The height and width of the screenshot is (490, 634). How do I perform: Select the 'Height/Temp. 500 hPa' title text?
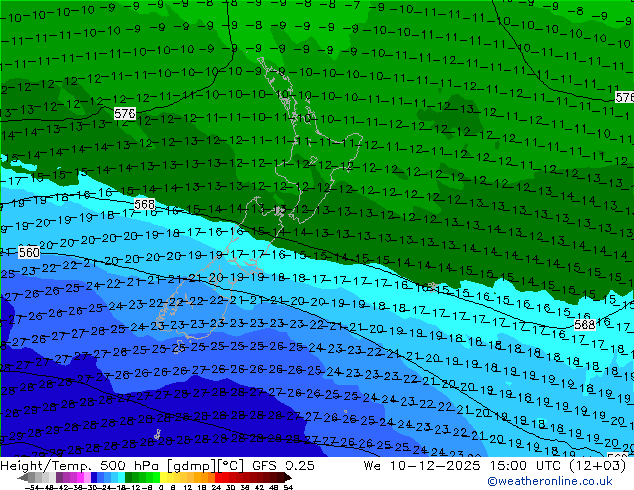[x=78, y=466]
